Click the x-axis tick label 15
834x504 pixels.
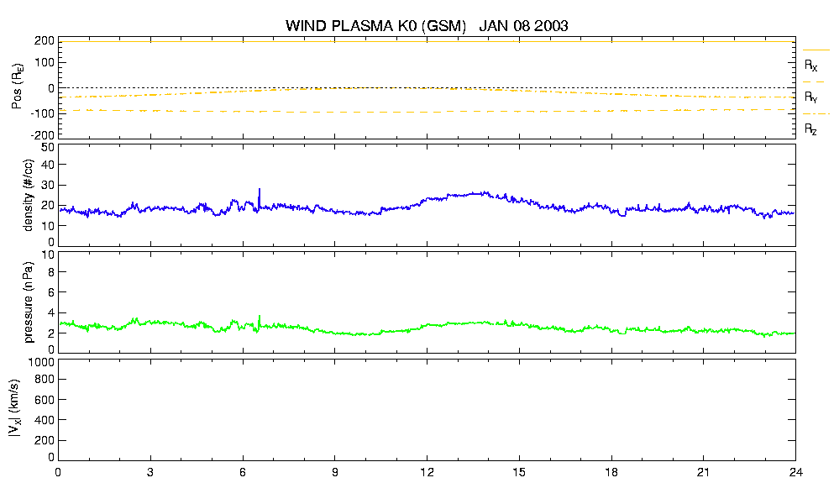pyautogui.click(x=518, y=472)
